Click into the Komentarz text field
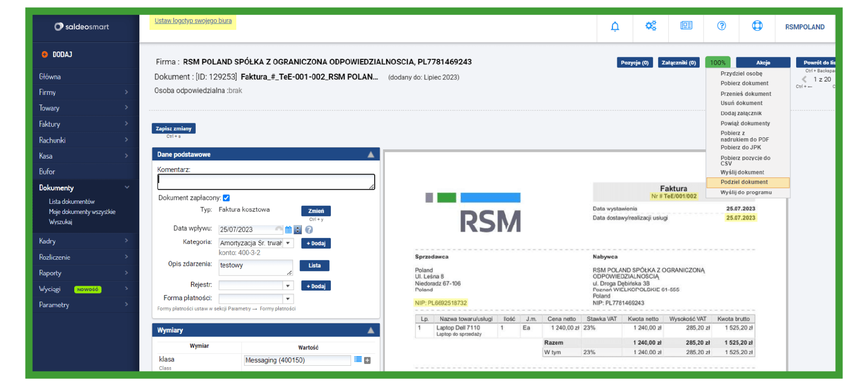The image size is (868, 386). [x=266, y=182]
